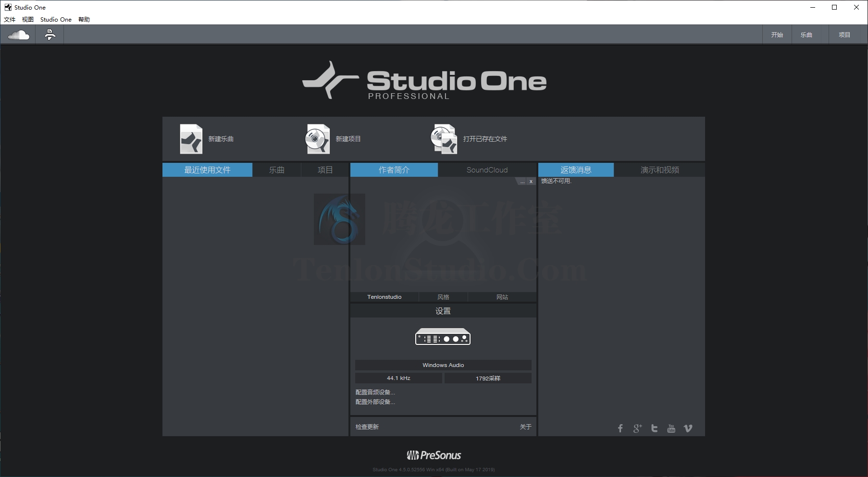This screenshot has width=868, height=477.
Task: Open the Google Plus social icon
Action: coord(637,428)
